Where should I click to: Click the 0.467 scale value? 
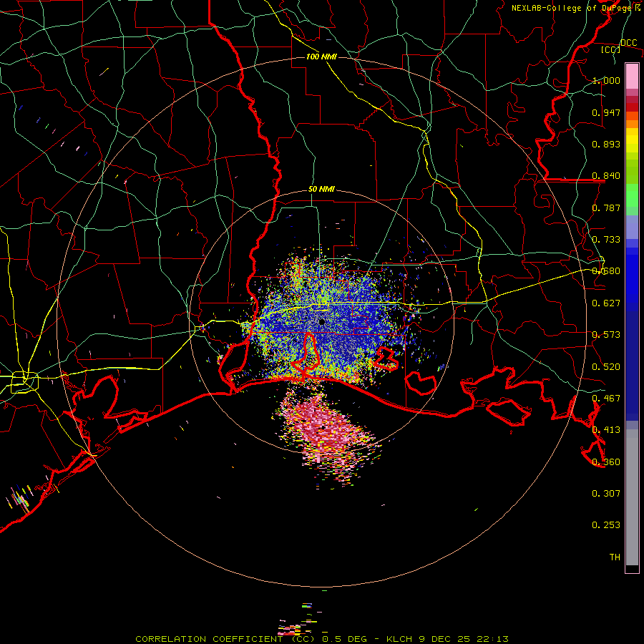606,399
